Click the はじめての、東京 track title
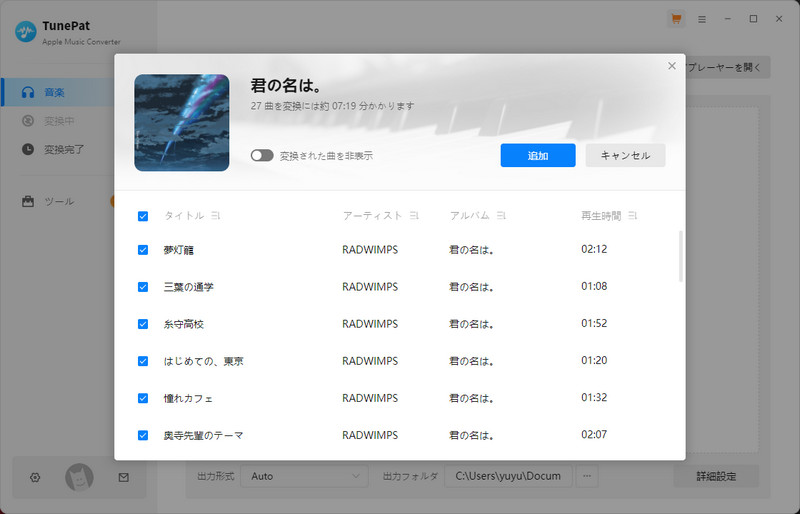 (x=204, y=361)
